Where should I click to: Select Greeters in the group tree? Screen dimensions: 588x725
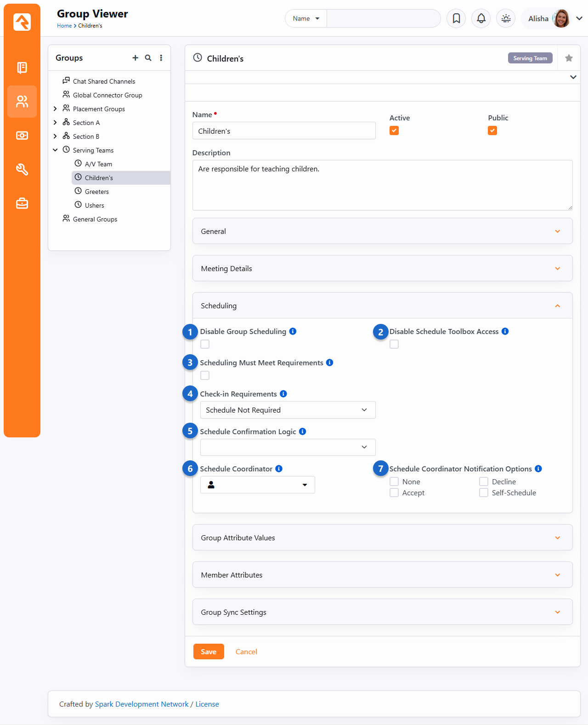point(97,192)
